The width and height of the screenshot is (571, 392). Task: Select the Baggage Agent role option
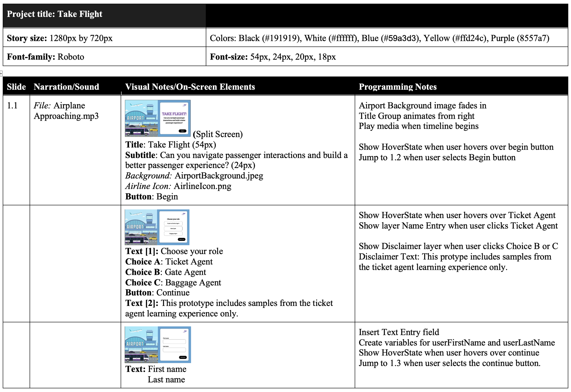tap(173, 234)
